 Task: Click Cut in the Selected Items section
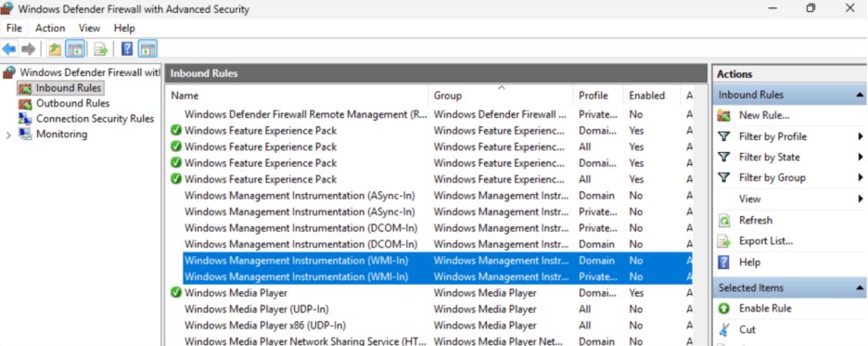(747, 329)
